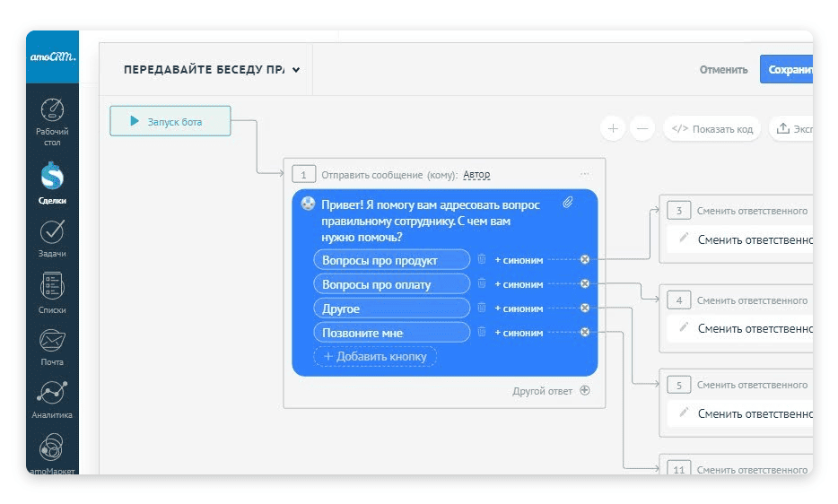838x504 pixels.
Task: Open the Рабочий стол dashboard icon
Action: point(53,112)
